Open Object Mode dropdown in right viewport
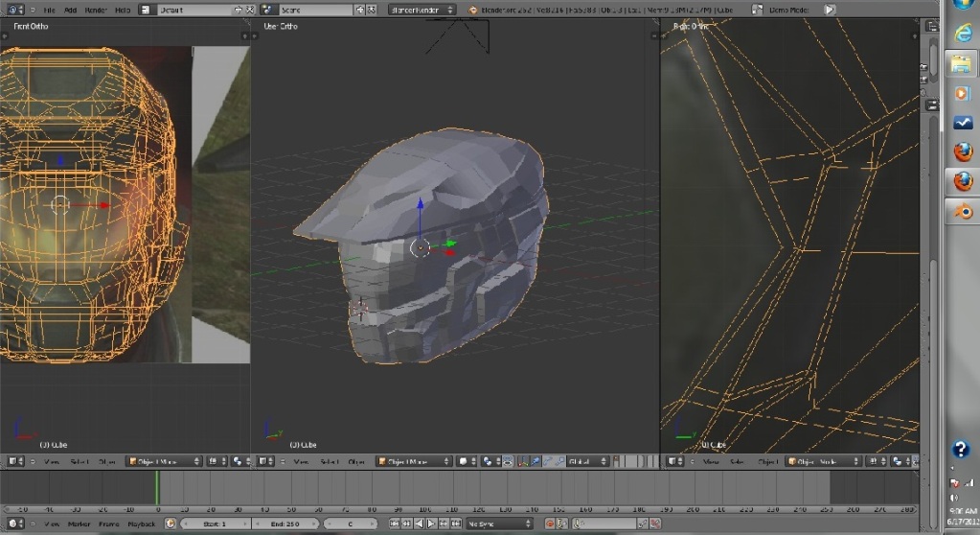Screen dimensions: 980x535 point(823,462)
